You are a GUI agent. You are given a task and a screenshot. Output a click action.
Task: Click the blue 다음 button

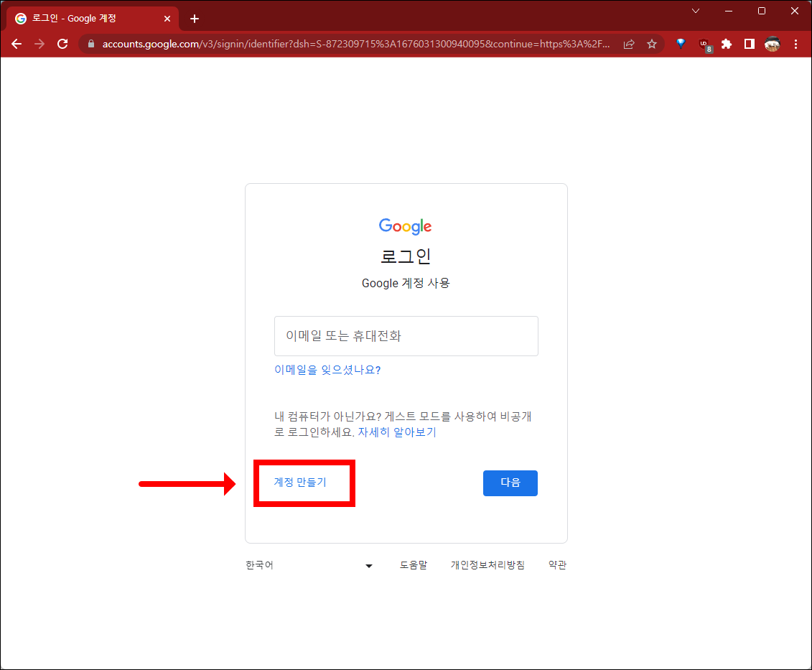click(510, 483)
